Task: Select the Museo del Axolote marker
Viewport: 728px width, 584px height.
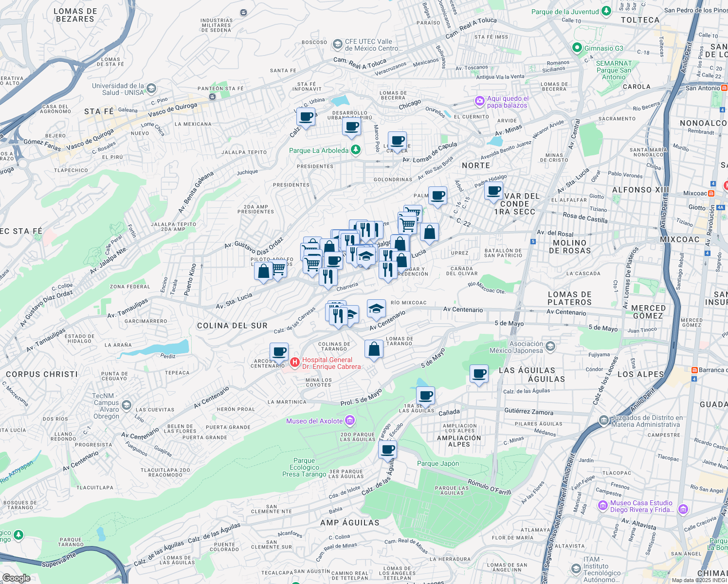Action: tap(350, 420)
